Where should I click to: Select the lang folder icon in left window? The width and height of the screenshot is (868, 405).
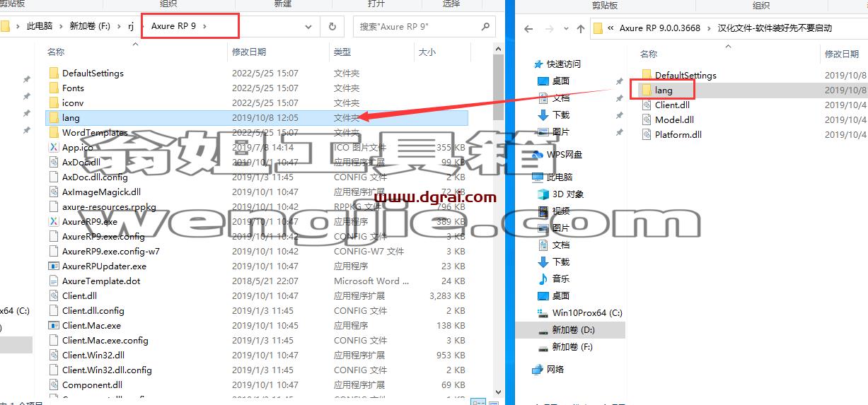pyautogui.click(x=54, y=117)
